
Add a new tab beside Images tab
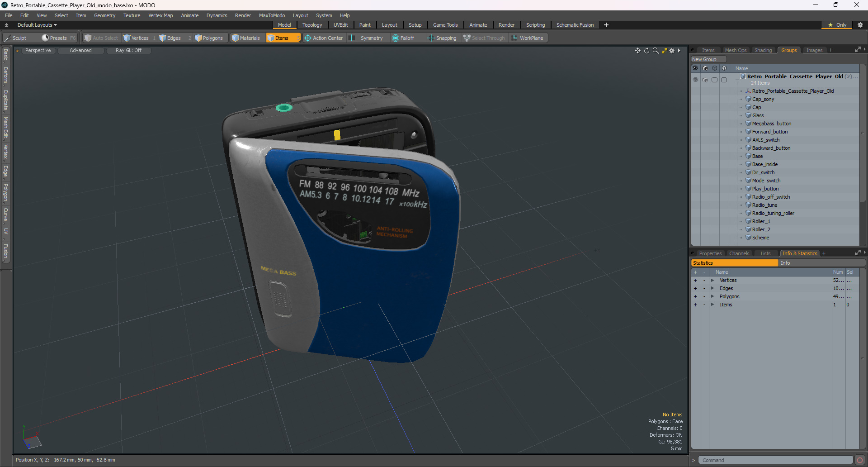830,50
